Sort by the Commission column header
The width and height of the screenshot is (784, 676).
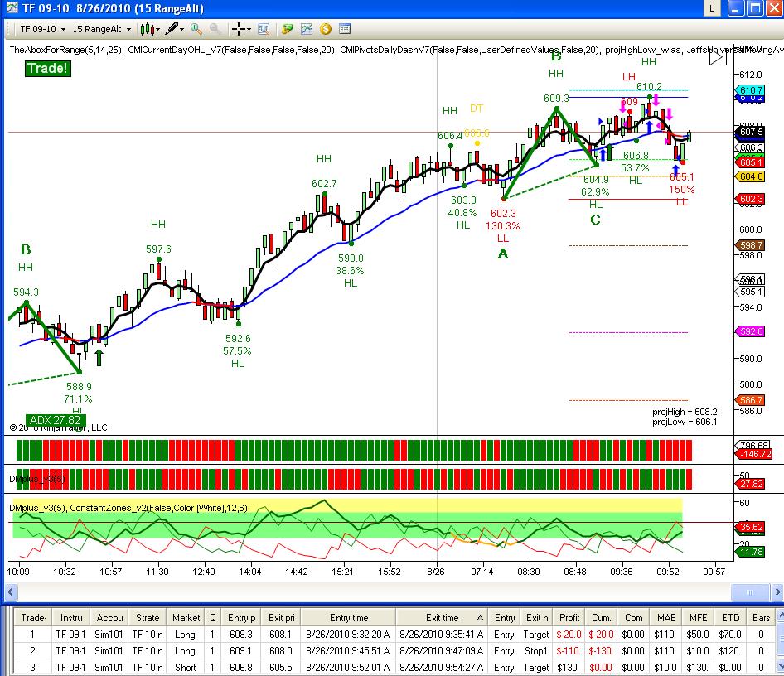pos(633,618)
